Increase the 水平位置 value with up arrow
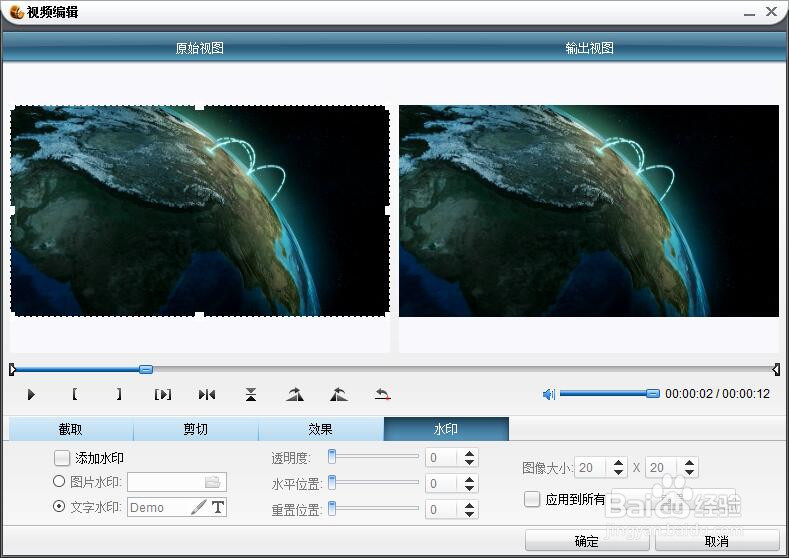 tap(469, 480)
